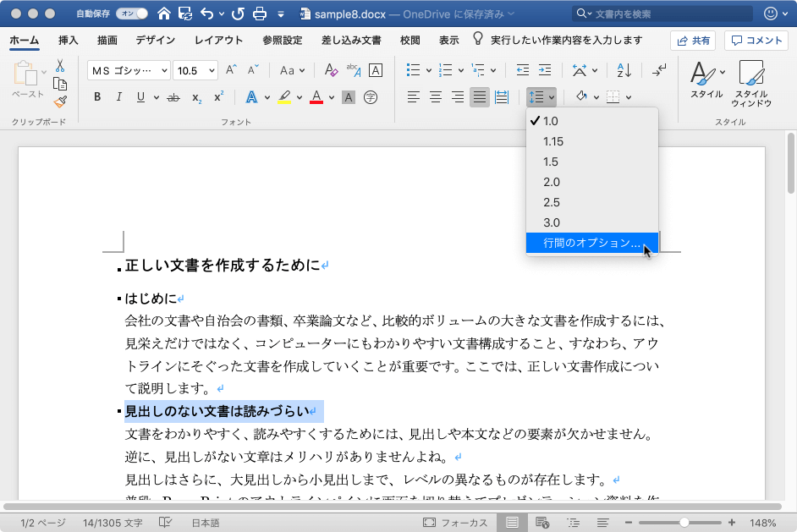797x532 pixels.
Task: Toggle Superscript formatting
Action: [218, 96]
